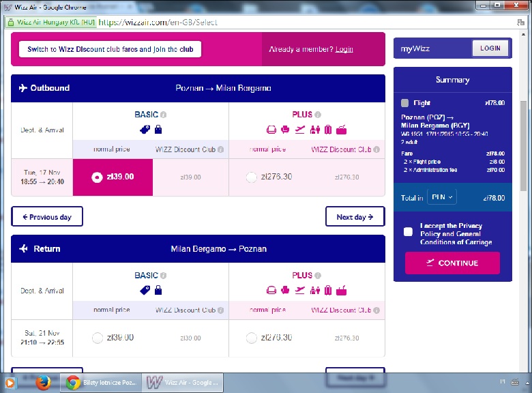Click Switch to Wizz Discount club fares button
Image resolution: width=532 pixels, height=393 pixels.
tap(110, 49)
